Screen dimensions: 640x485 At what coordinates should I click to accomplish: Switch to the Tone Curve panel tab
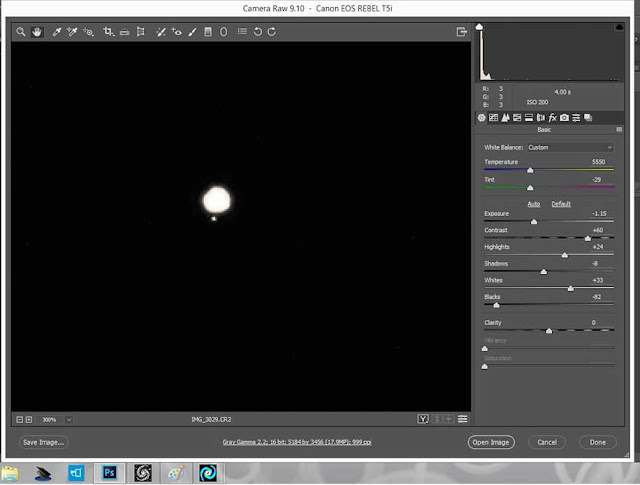pos(493,118)
